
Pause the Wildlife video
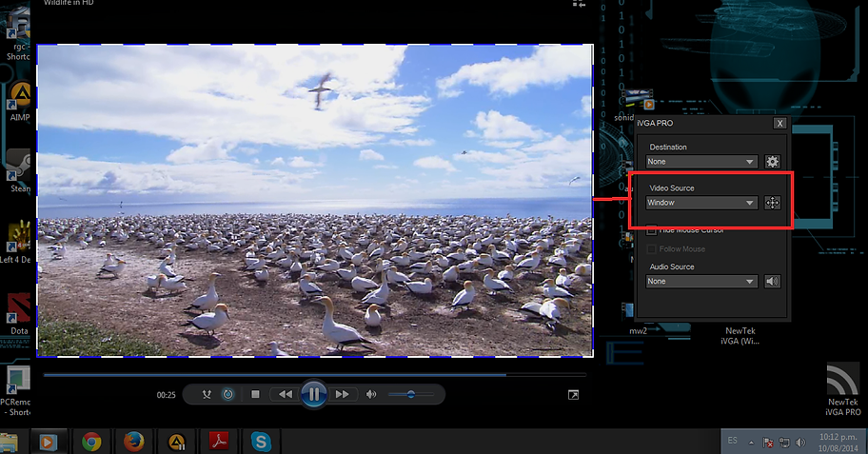pos(314,395)
